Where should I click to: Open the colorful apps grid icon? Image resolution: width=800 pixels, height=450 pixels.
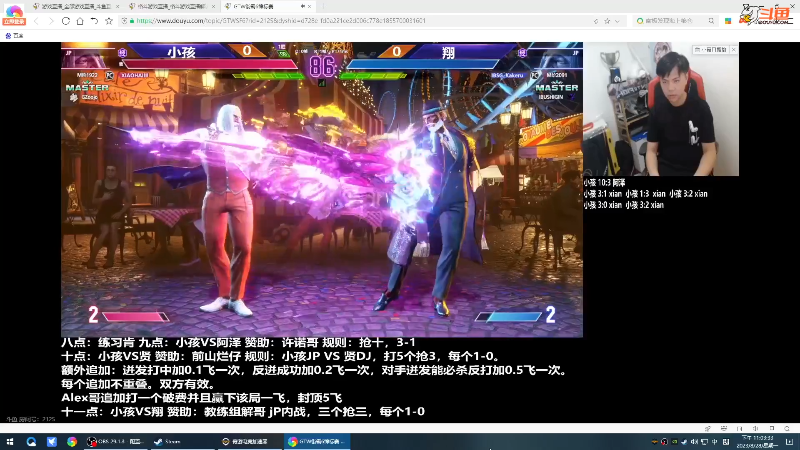coord(728,21)
